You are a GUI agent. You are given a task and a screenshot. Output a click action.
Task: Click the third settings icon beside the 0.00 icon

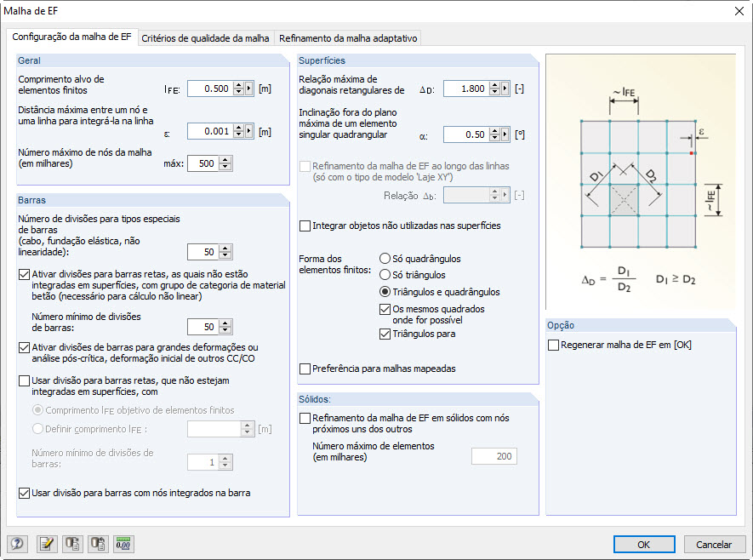pos(98,544)
